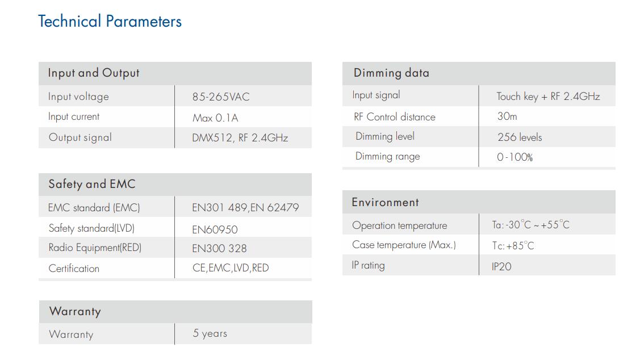The height and width of the screenshot is (360, 644).
Task: Click the EN301 489,EN 62479 value
Action: (x=245, y=208)
